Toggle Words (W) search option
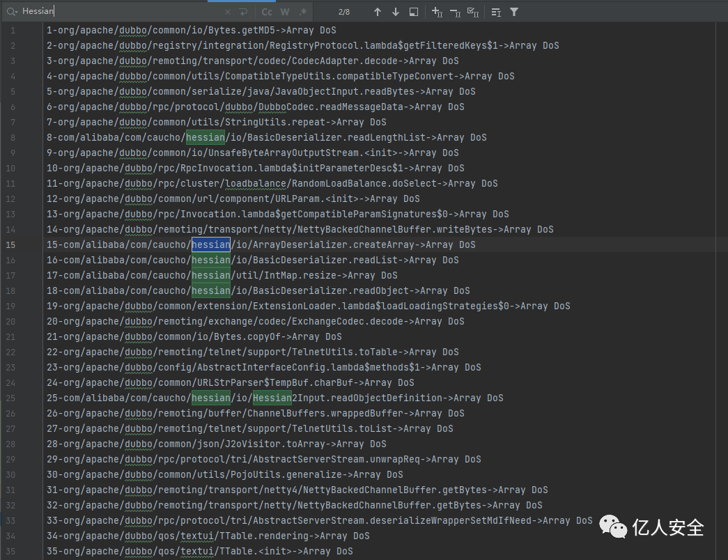Viewport: 728px width, 560px height. 285,12
